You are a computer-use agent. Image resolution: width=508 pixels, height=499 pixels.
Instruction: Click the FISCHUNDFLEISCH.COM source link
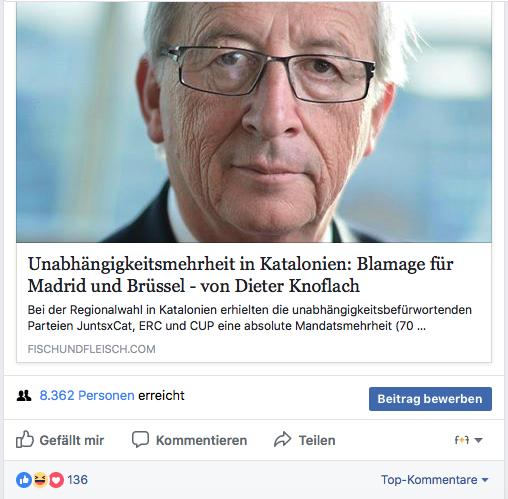[x=91, y=349]
